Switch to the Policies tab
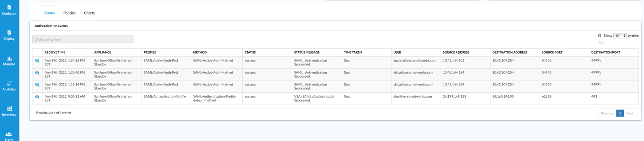 69,13
